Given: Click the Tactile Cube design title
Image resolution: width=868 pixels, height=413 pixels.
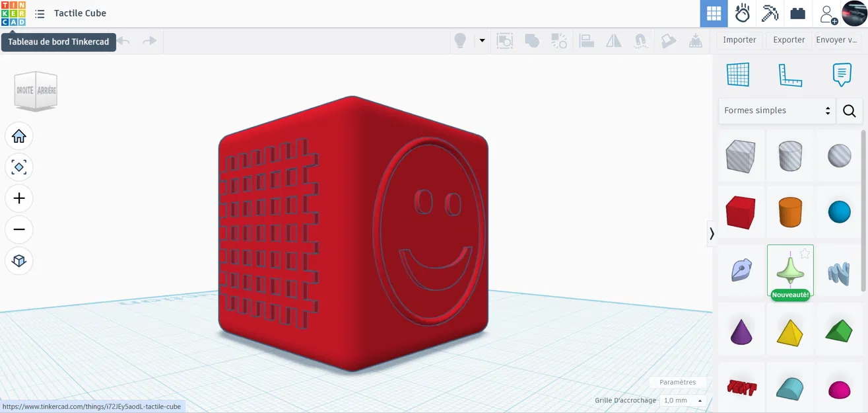Looking at the screenshot, I should 80,13.
